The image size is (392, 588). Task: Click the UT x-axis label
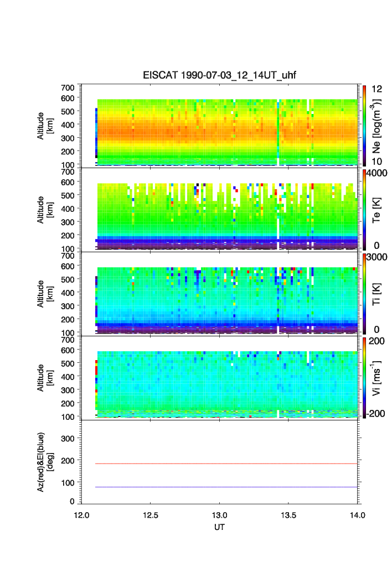coord(219,527)
